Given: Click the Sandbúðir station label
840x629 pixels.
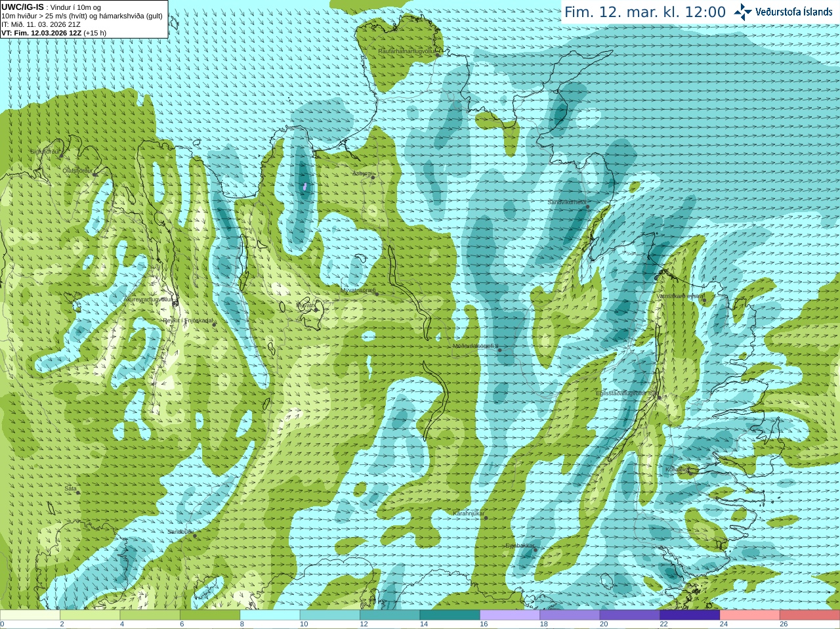Looking at the screenshot, I should pyautogui.click(x=180, y=532).
